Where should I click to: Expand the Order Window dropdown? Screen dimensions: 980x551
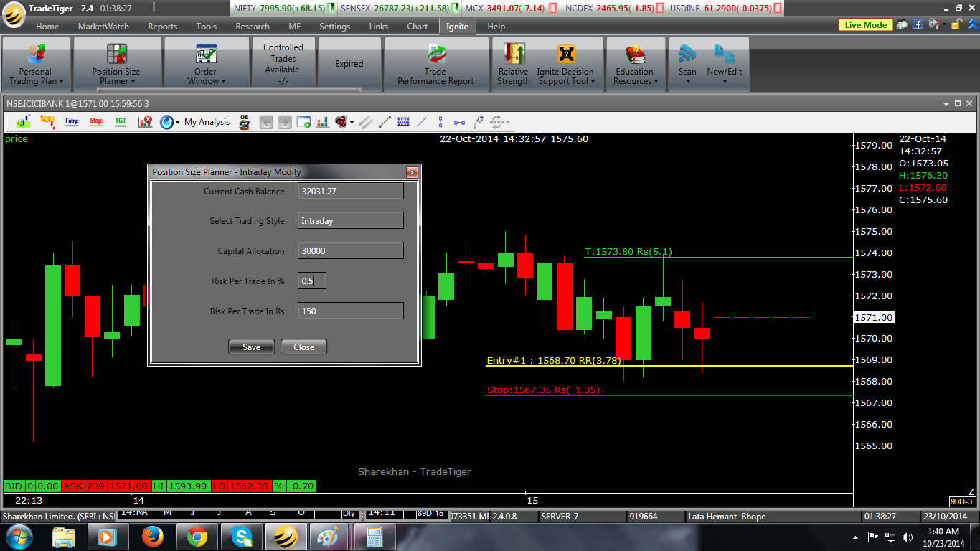[x=205, y=65]
